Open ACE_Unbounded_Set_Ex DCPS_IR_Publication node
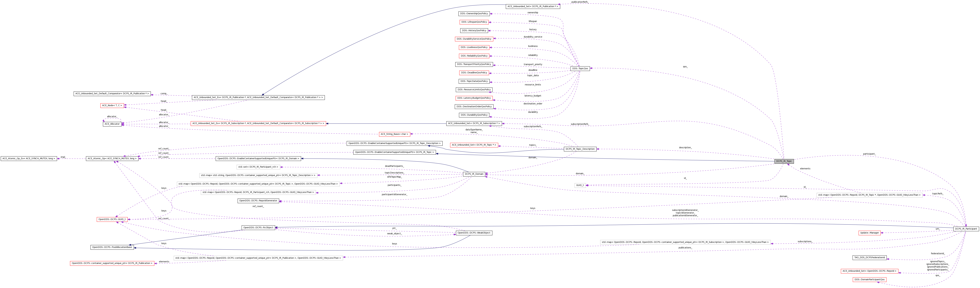The width and height of the screenshot is (980, 288). point(258,98)
